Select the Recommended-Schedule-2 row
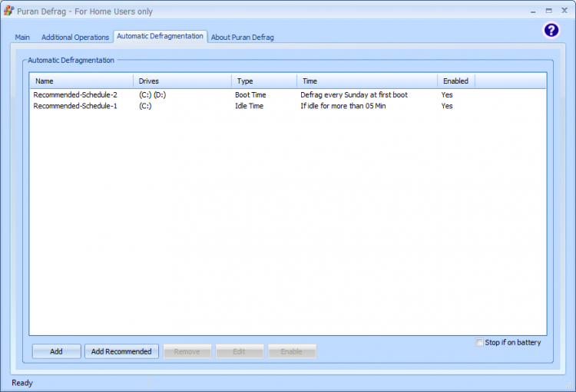The height and width of the screenshot is (392, 576). pos(288,94)
